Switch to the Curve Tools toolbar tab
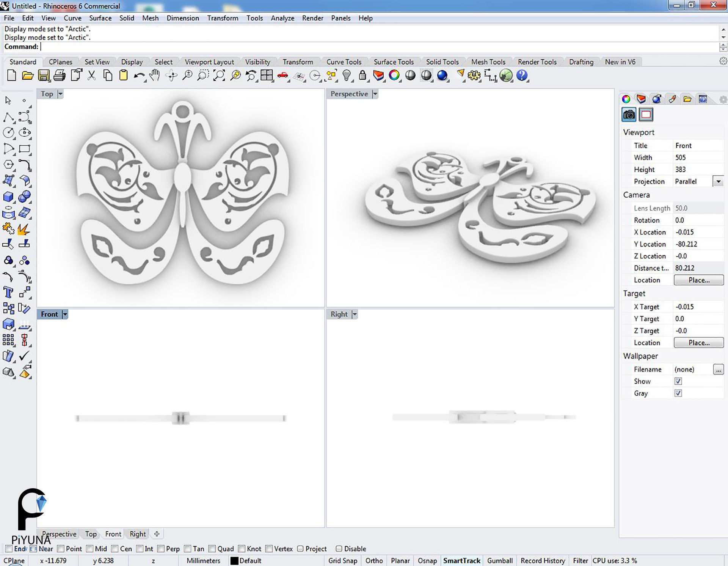728x566 pixels. 344,62
